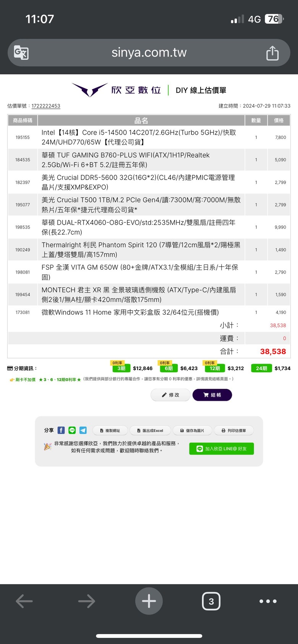The image size is (298, 644).
Task: Tap the translate page icon in address bar
Action: coord(21,53)
